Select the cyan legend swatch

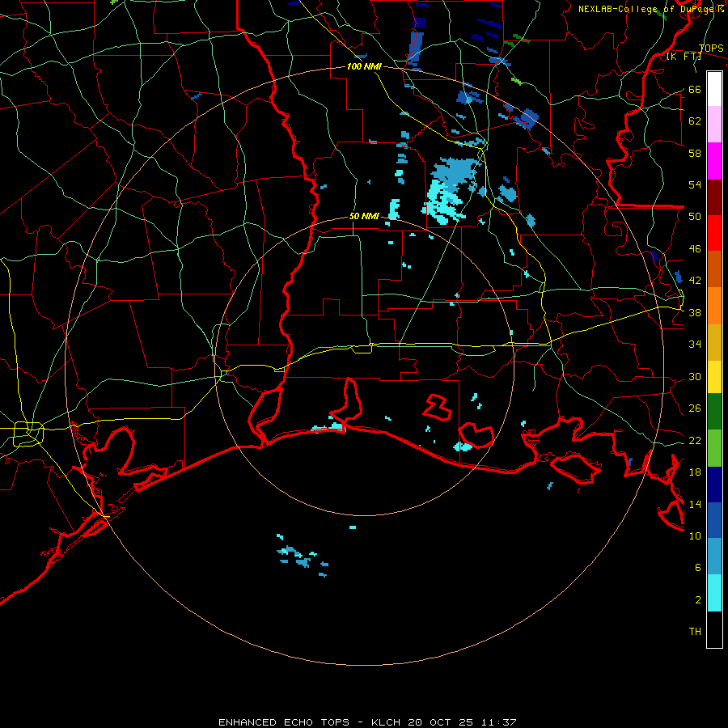[714, 593]
